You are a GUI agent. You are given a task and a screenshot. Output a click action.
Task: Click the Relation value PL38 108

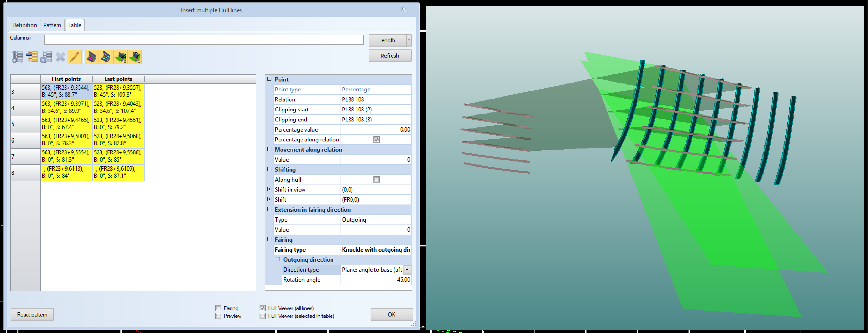click(376, 100)
